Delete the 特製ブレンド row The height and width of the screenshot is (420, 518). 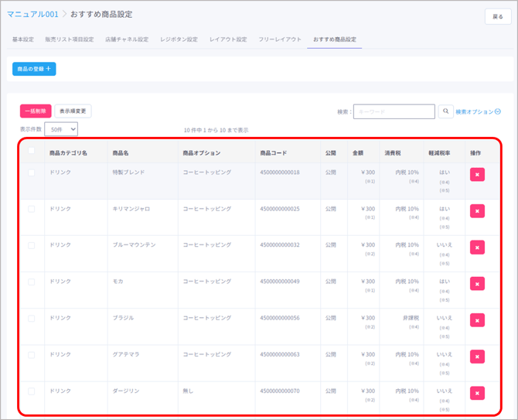click(477, 175)
